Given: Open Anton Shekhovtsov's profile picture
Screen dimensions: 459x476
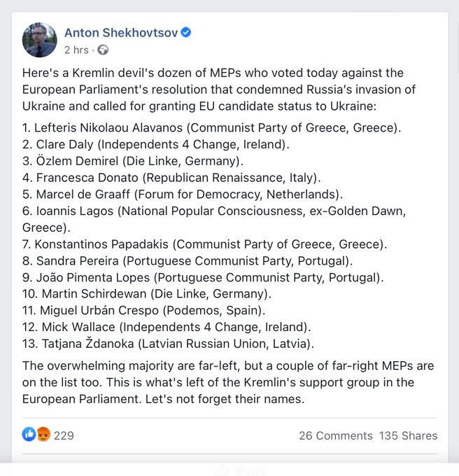Looking at the screenshot, I should tap(40, 40).
